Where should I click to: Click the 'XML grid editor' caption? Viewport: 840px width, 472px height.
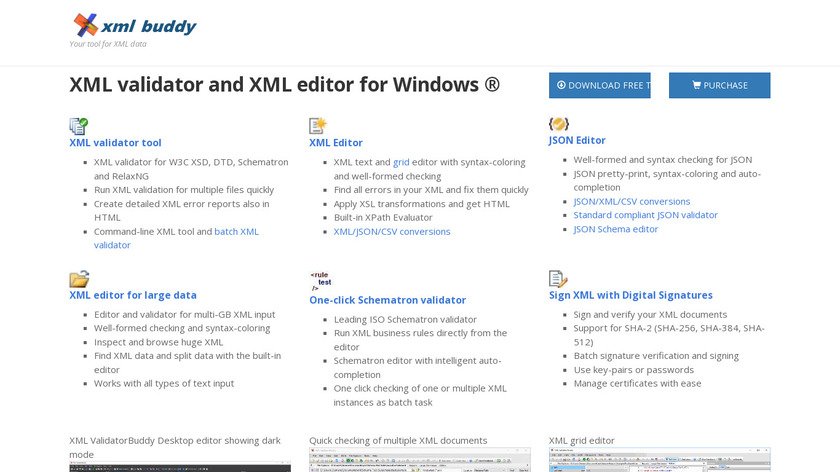tap(581, 440)
